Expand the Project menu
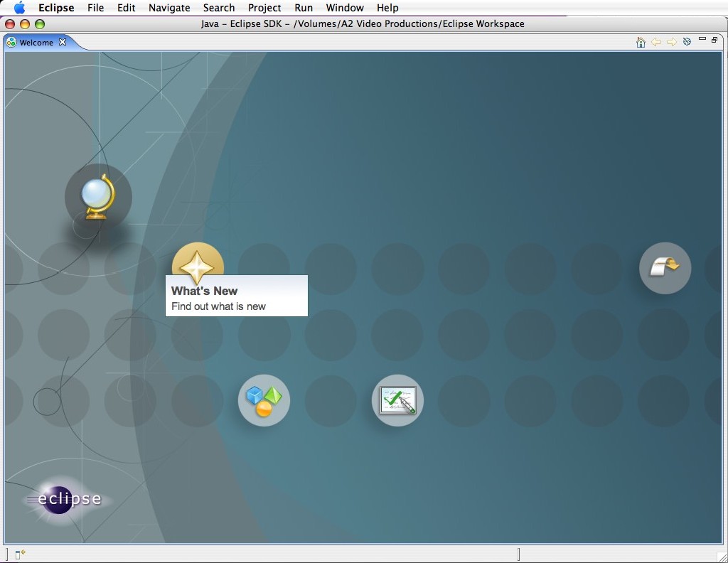The image size is (728, 563). [x=264, y=8]
